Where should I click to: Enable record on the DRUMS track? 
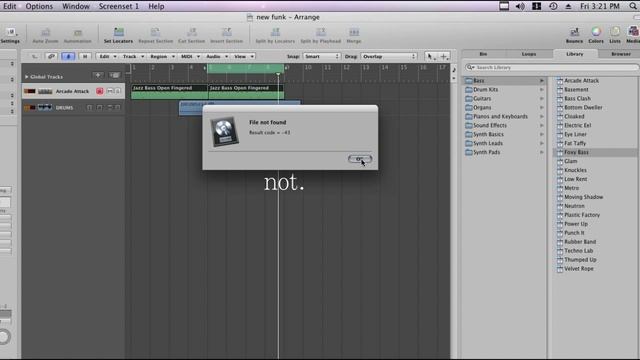(100, 107)
